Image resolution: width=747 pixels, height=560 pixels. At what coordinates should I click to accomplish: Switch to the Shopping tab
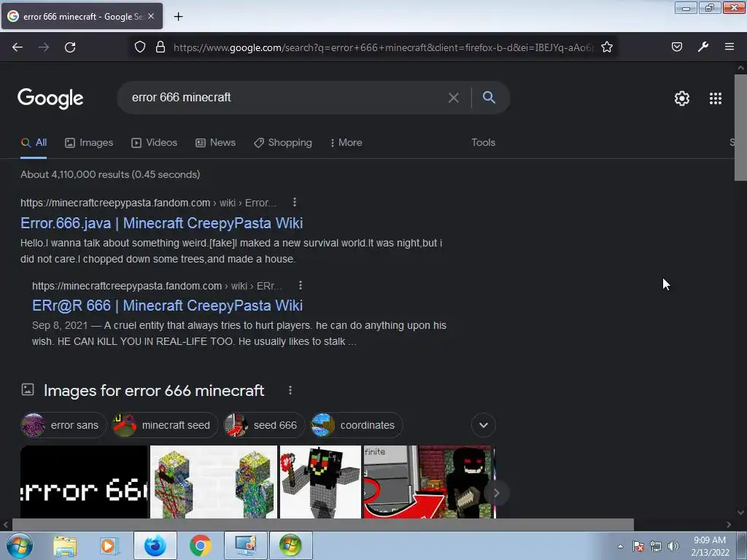tap(283, 142)
